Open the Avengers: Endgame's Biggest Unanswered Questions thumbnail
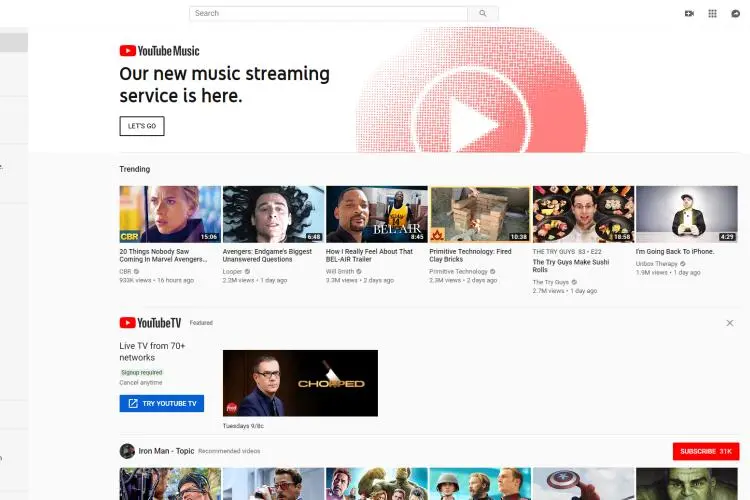The image size is (750, 500). (274, 214)
